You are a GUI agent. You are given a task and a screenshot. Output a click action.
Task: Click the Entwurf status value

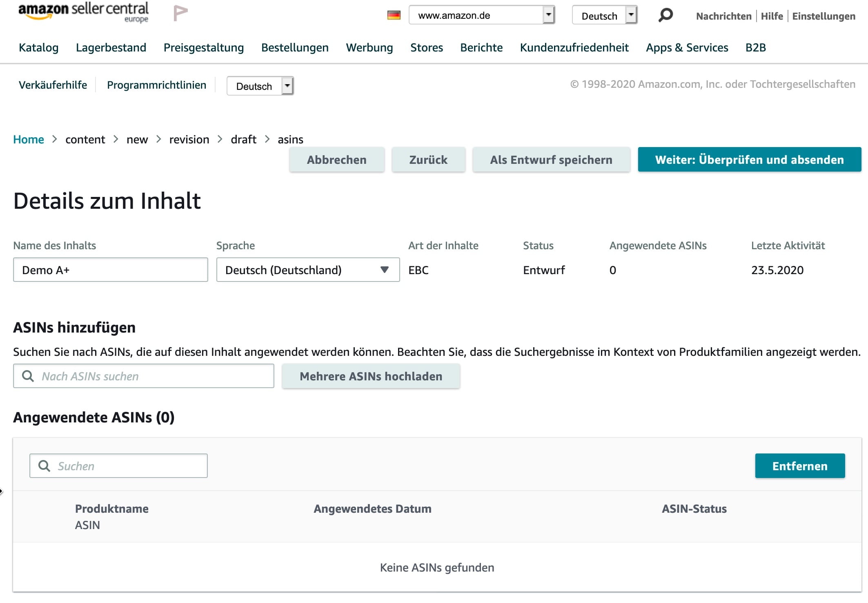pyautogui.click(x=544, y=270)
